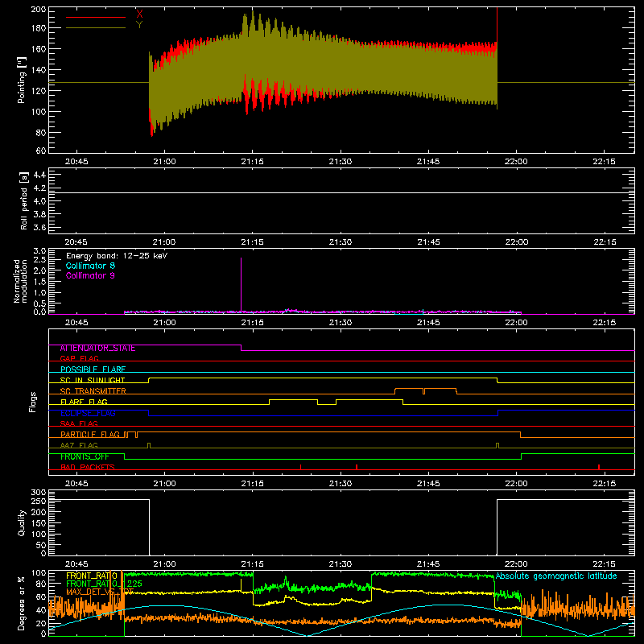Select the SC_IN_SUNLIGHT label

coord(93,380)
